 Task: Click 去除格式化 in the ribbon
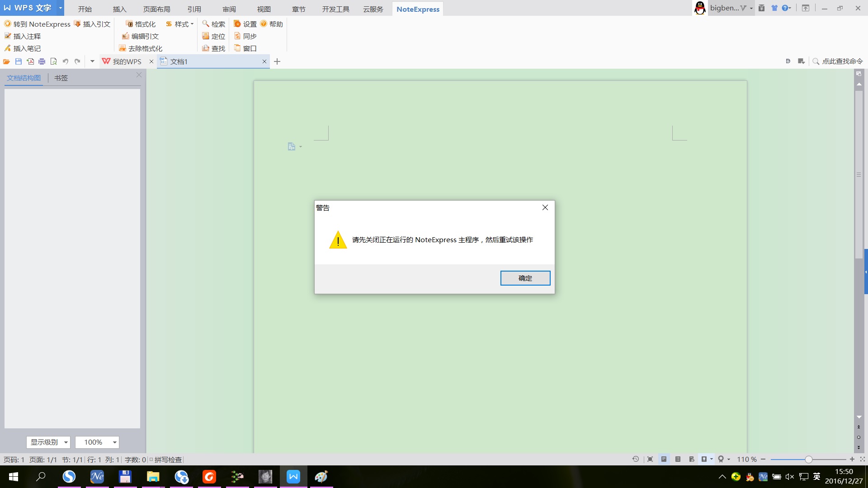141,48
